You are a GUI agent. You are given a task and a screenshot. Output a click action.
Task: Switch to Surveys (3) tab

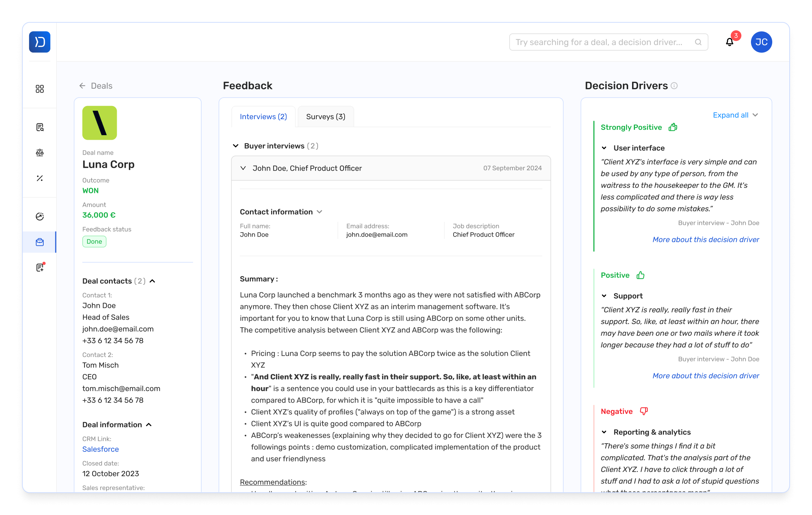326,116
